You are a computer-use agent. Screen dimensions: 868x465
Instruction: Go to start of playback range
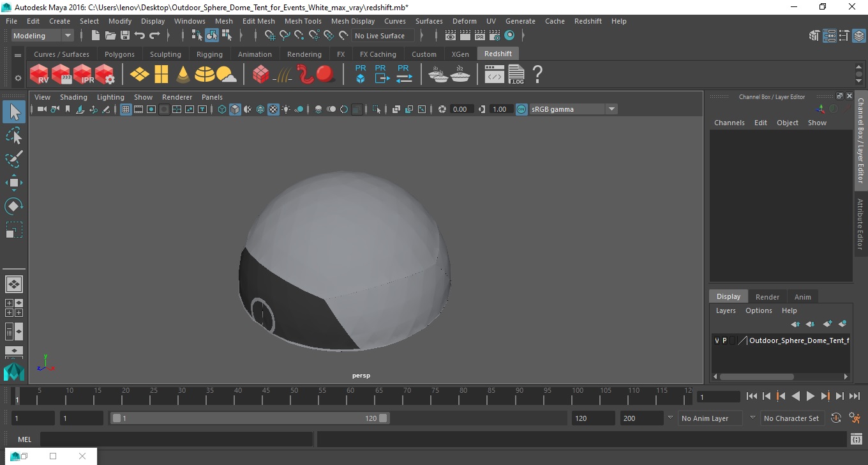point(752,396)
